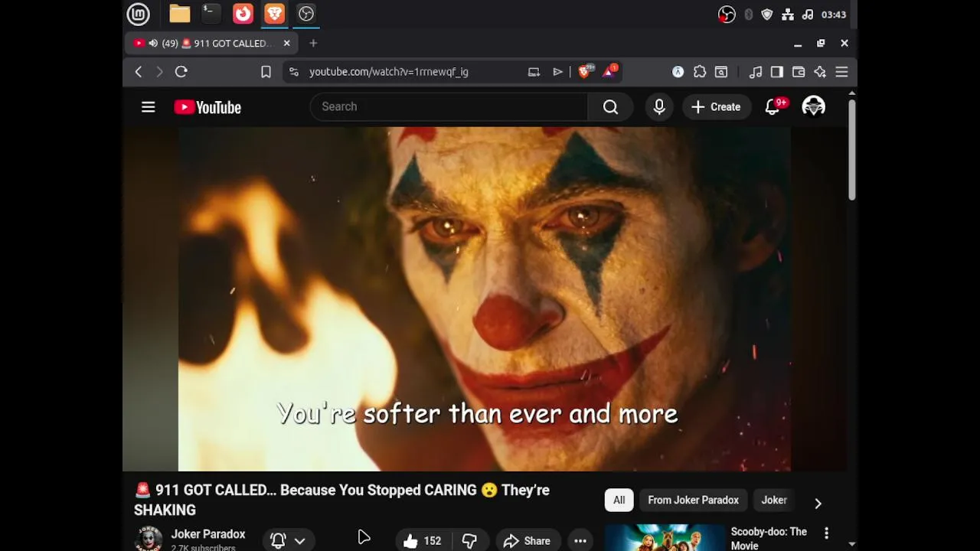Screen dimensions: 980x551
Task: Click the scrollbar down arrow
Action: 851,544
